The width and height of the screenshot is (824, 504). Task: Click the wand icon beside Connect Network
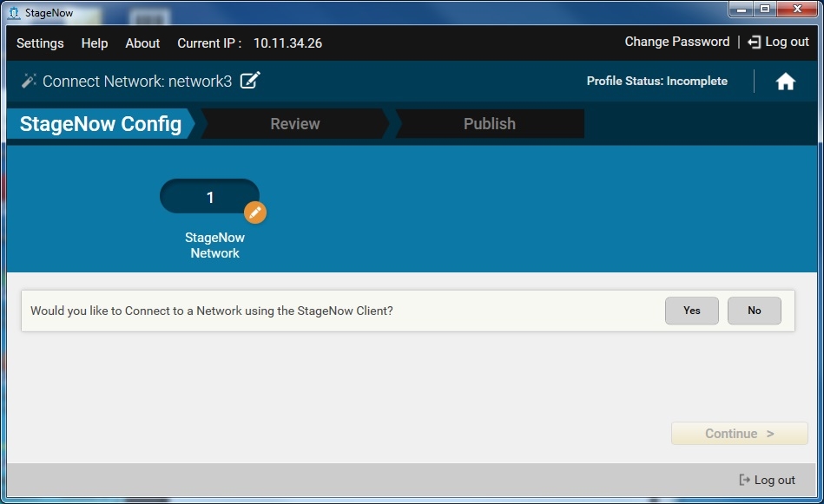(x=29, y=81)
